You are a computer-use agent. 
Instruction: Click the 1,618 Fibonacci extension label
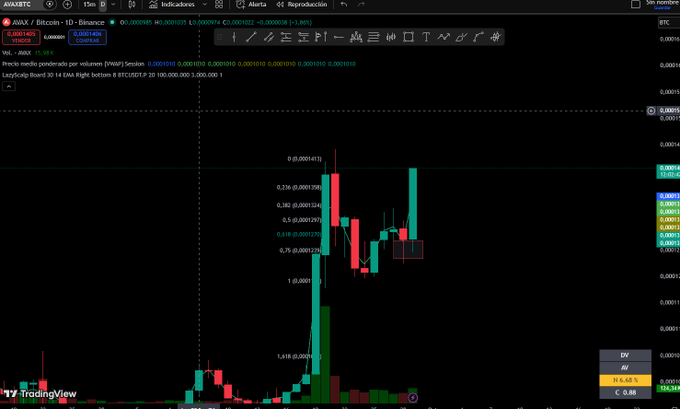click(x=299, y=356)
